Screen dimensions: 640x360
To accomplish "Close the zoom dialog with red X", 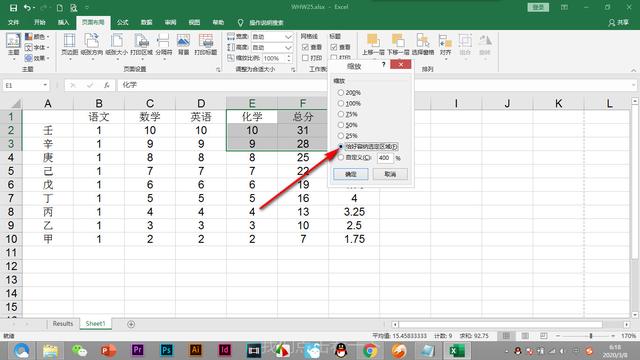I will coord(400,64).
